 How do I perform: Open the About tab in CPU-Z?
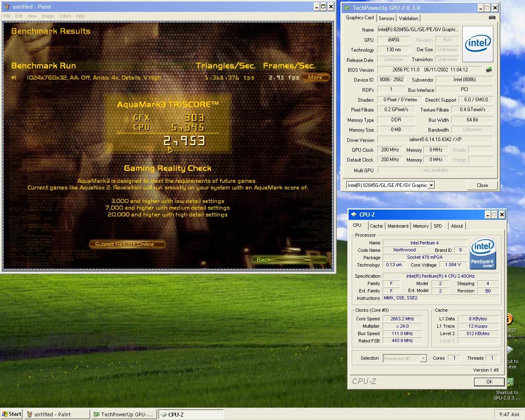(457, 226)
